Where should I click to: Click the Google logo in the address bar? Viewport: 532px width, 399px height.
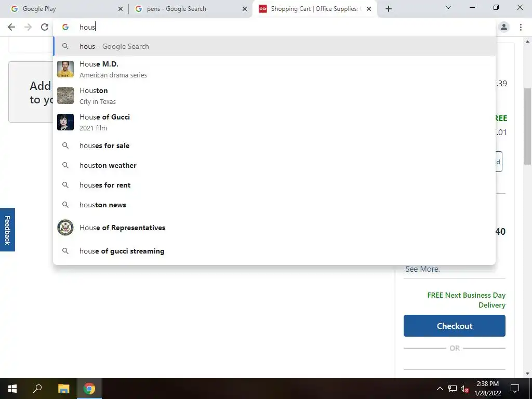tap(65, 27)
